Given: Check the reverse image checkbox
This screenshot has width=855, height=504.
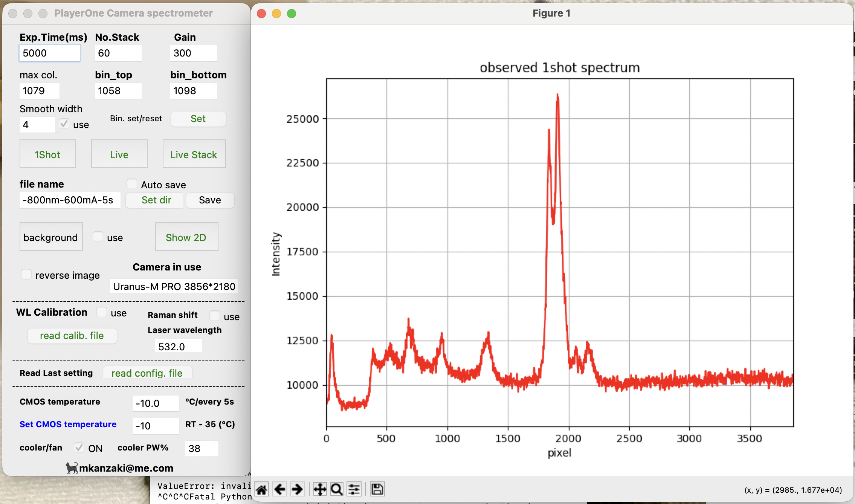Looking at the screenshot, I should click(26, 275).
